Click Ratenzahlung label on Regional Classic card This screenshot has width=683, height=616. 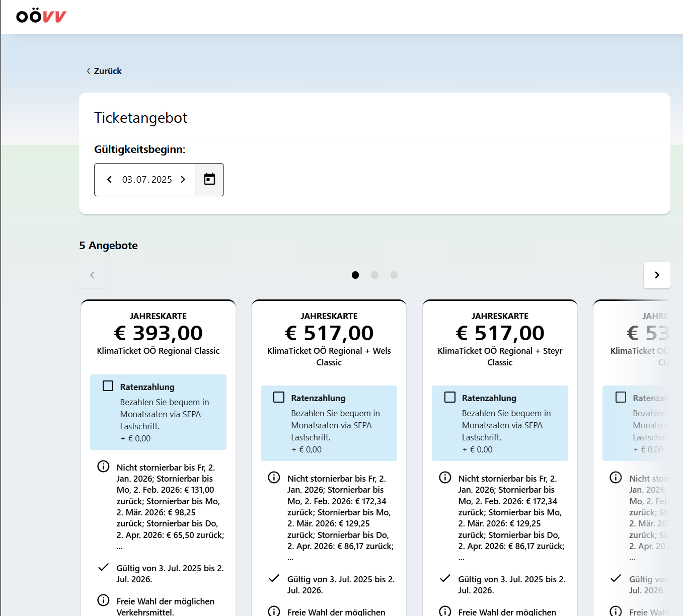147,387
